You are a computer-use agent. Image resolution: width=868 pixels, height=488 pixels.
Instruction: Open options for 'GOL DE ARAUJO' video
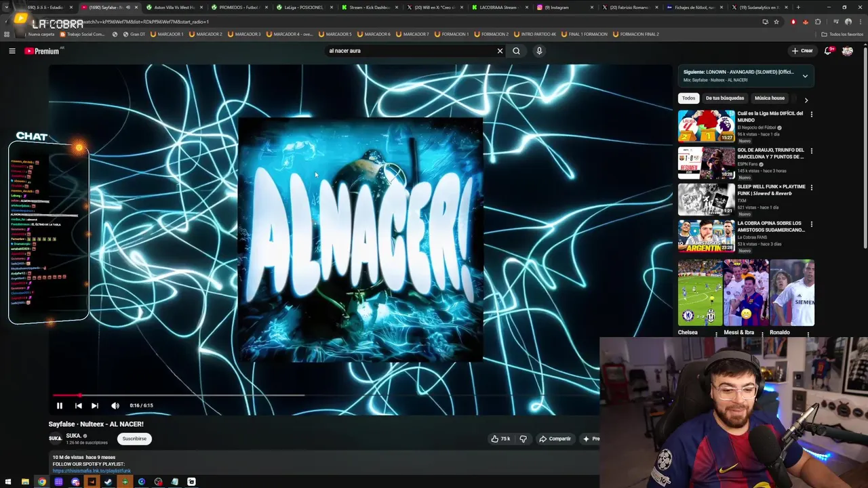coord(811,151)
